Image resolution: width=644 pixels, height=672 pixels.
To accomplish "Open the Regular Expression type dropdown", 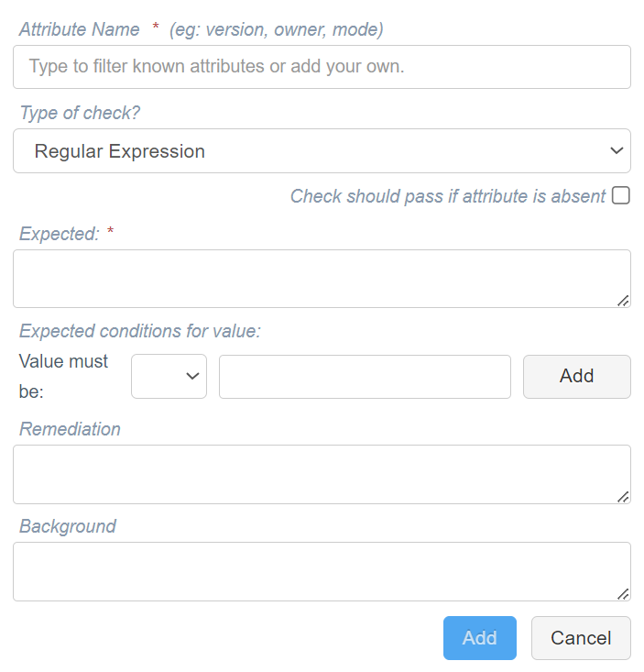I will pos(322,151).
